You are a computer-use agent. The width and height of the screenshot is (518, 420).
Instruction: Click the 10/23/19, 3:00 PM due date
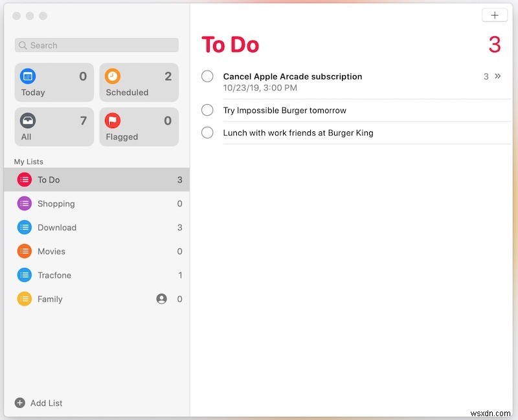click(260, 88)
